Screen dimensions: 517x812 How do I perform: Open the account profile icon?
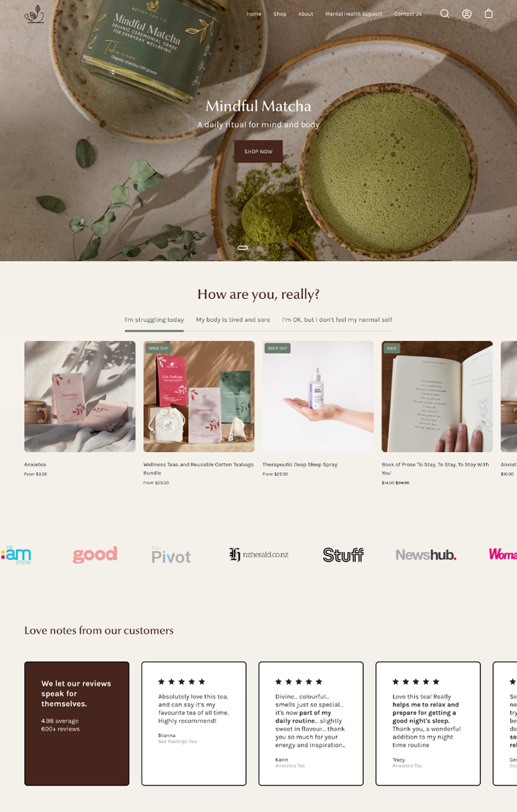pyautogui.click(x=467, y=14)
